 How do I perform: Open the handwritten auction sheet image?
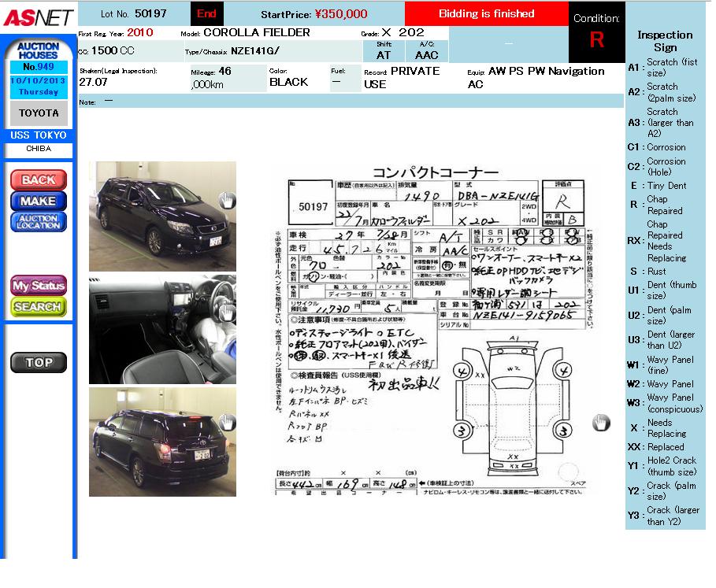tap(432, 331)
